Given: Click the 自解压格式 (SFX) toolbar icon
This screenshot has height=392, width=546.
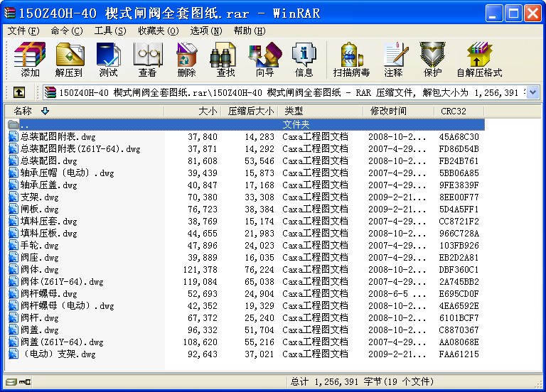Looking at the screenshot, I should point(479,59).
